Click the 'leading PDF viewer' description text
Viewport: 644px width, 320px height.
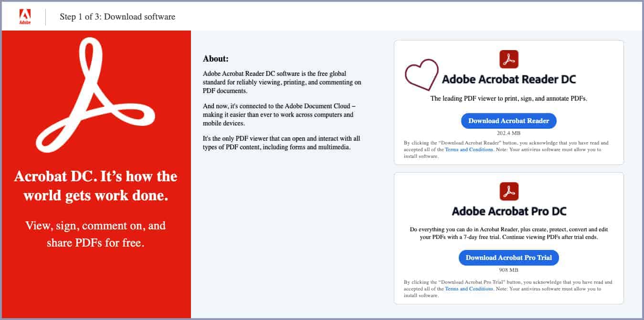pyautogui.click(x=508, y=99)
